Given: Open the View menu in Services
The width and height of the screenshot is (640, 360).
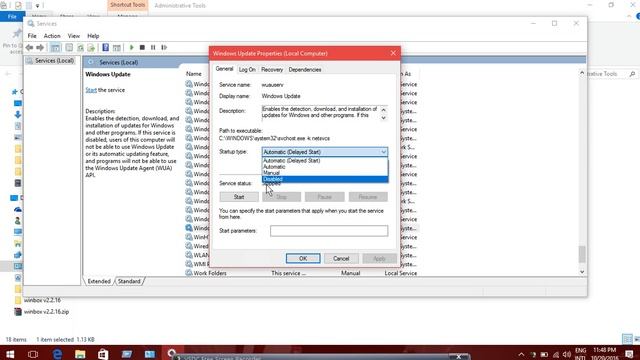Looking at the screenshot, I should click(x=73, y=36).
